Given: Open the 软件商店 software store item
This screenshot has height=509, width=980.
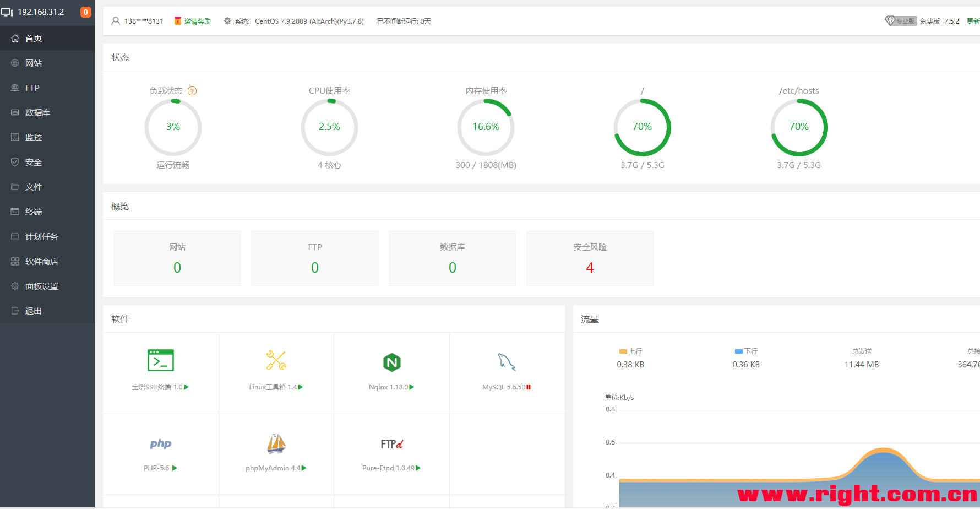Looking at the screenshot, I should (x=47, y=261).
